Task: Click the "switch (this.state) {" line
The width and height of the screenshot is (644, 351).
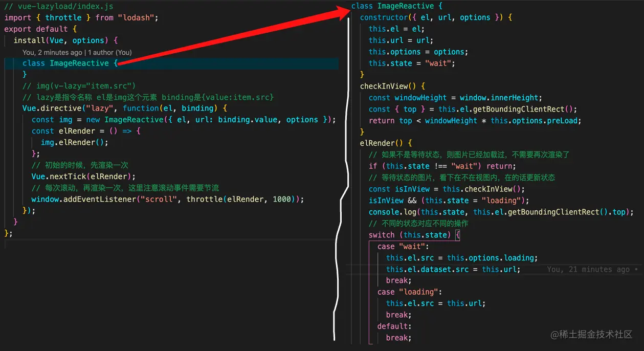Action: 415,235
